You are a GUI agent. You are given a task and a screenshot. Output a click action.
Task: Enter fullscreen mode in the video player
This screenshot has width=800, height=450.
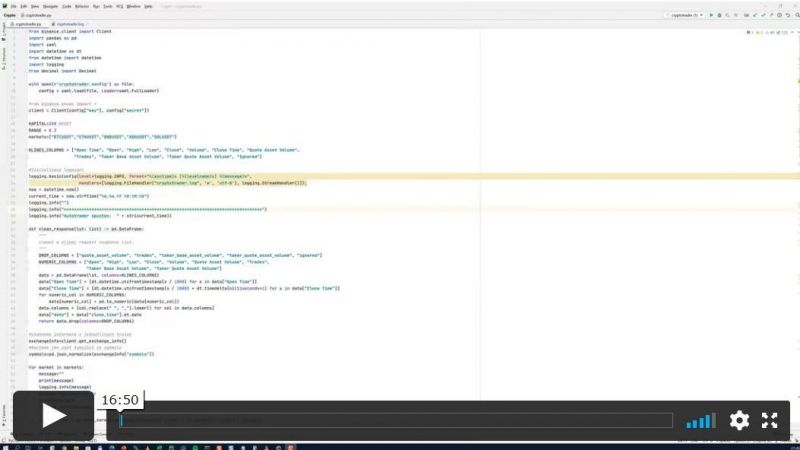[x=769, y=420]
